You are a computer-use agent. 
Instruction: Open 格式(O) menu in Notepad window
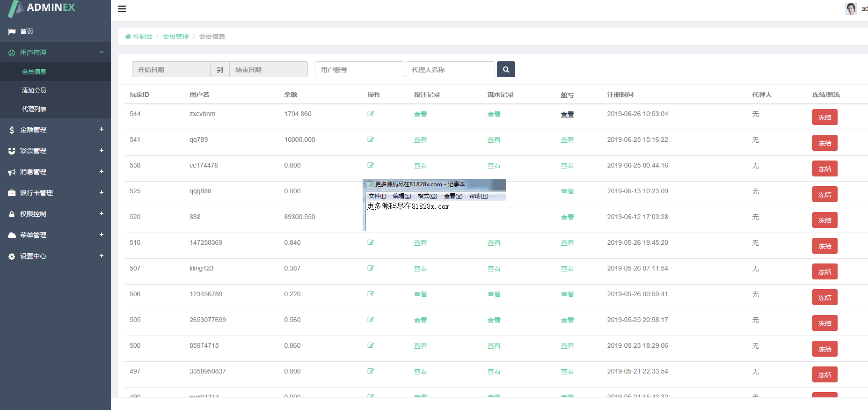[427, 196]
